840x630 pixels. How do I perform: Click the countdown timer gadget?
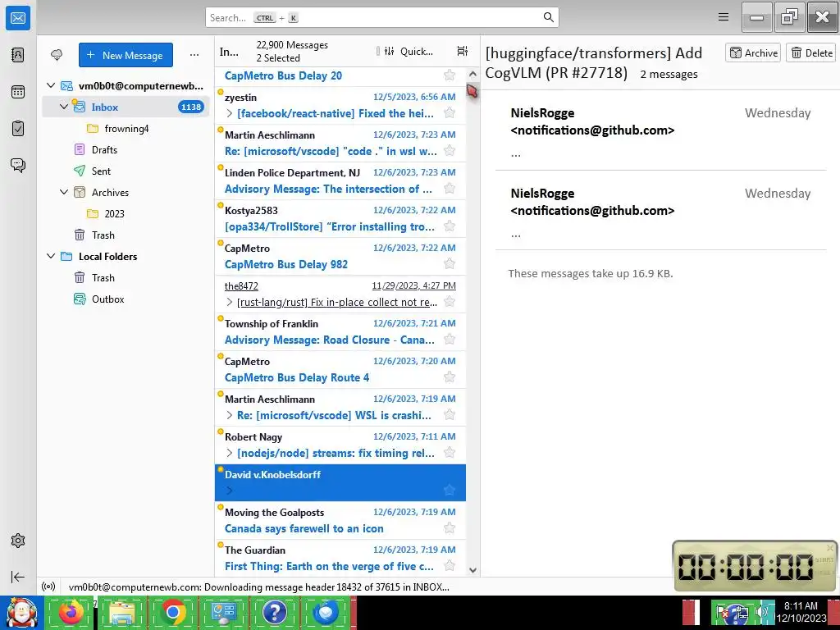[755, 566]
